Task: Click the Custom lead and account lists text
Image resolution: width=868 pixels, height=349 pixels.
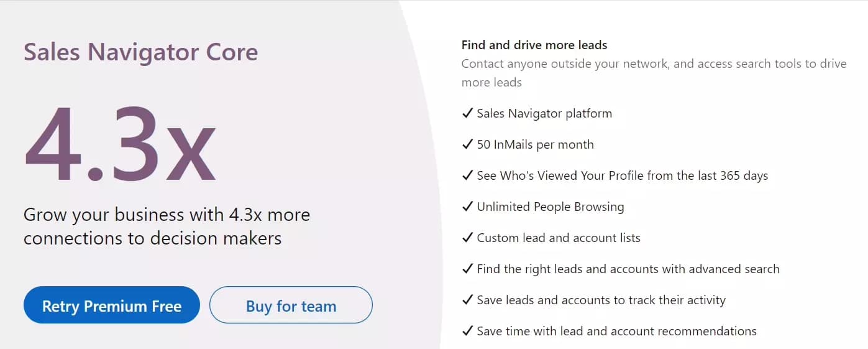Action: (x=559, y=238)
